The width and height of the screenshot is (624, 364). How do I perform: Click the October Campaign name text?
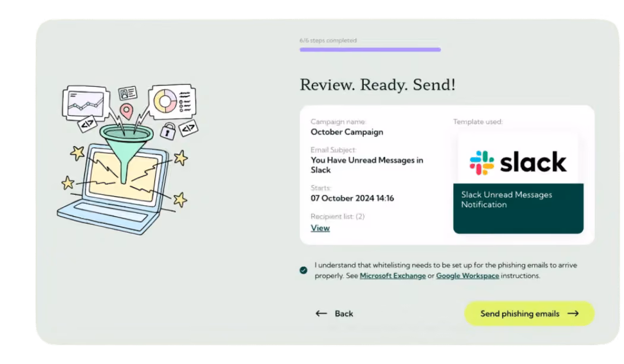346,132
